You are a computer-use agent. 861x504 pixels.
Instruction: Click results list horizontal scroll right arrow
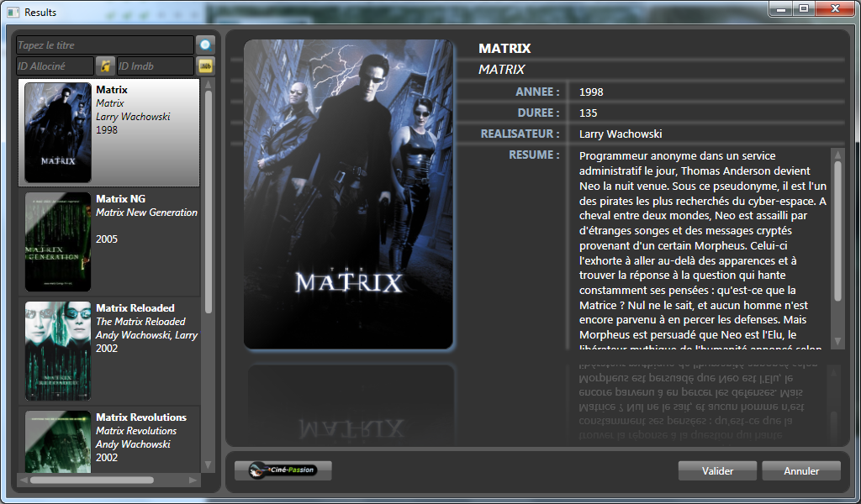(193, 480)
